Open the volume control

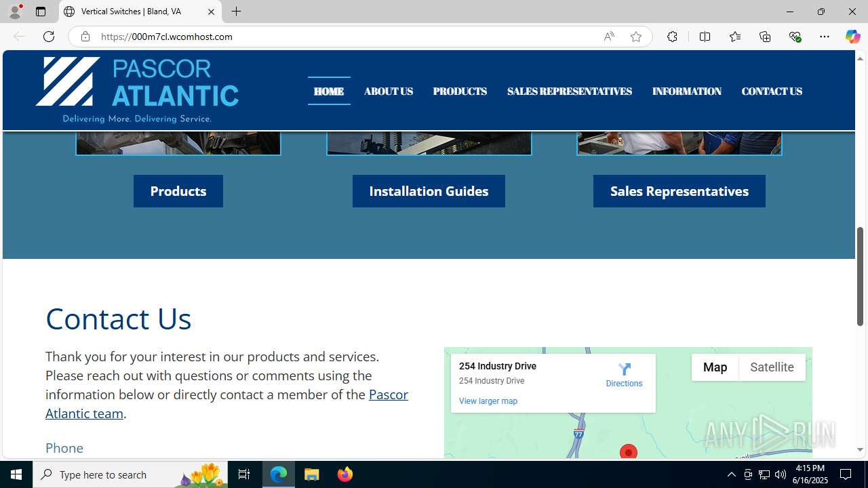[781, 474]
